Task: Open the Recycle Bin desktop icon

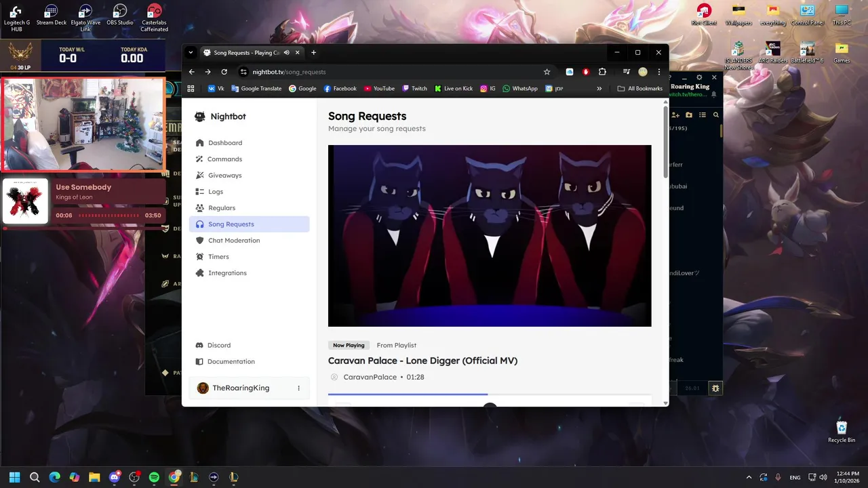Action: (x=842, y=431)
